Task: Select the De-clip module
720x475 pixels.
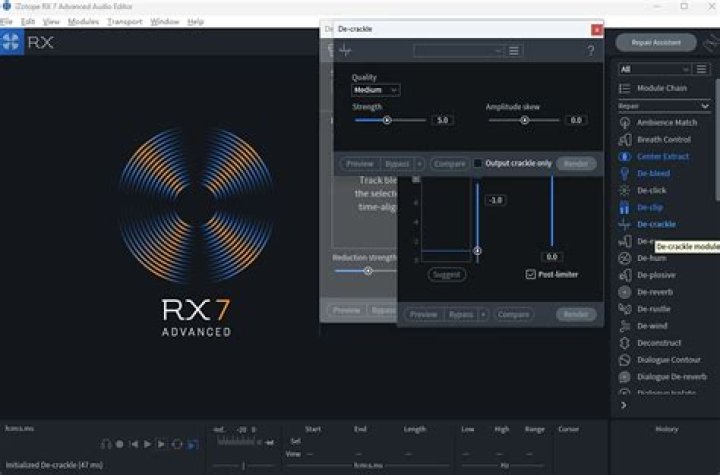Action: [649, 207]
